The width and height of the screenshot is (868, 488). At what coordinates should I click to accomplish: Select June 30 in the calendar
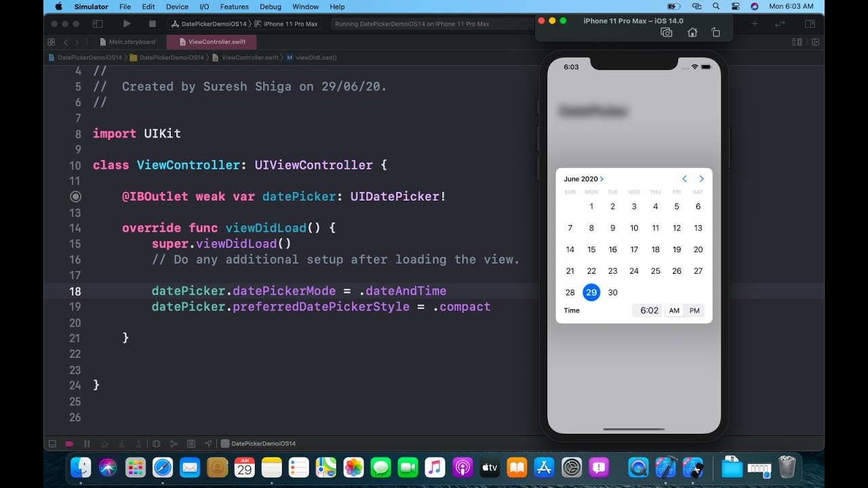tap(613, 292)
